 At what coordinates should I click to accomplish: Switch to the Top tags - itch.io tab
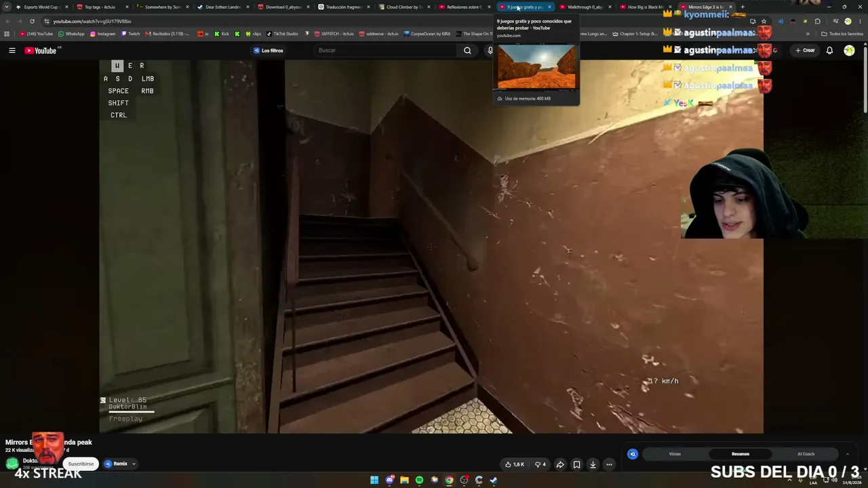point(102,7)
